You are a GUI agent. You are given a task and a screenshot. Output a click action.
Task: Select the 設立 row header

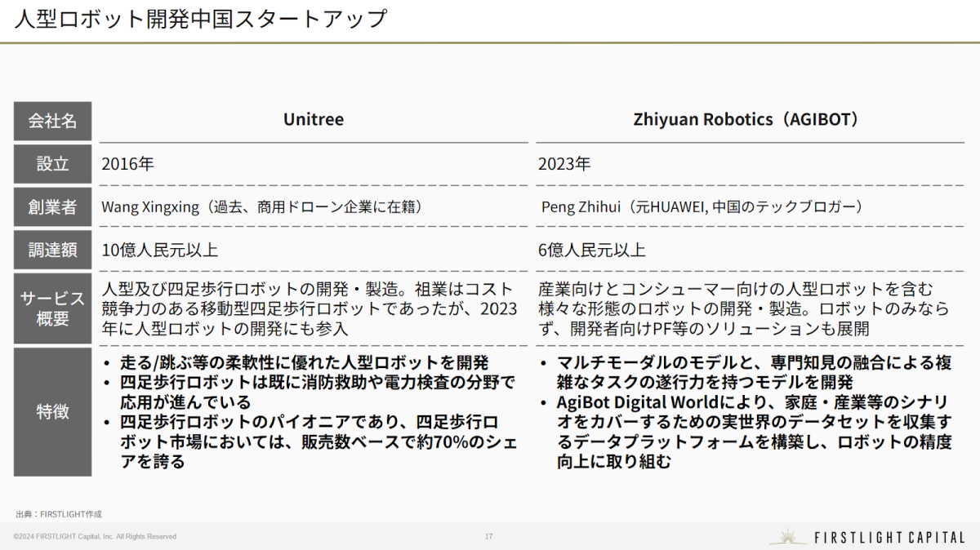(x=53, y=164)
